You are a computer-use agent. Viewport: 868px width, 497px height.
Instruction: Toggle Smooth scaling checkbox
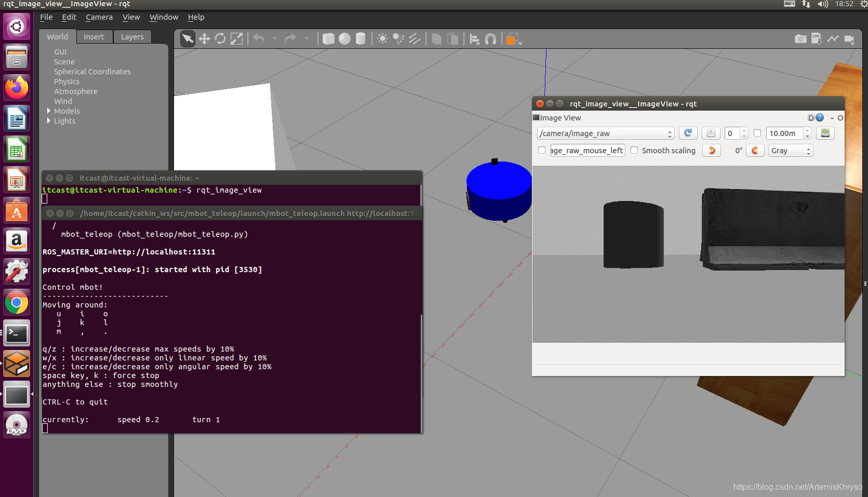coord(634,150)
